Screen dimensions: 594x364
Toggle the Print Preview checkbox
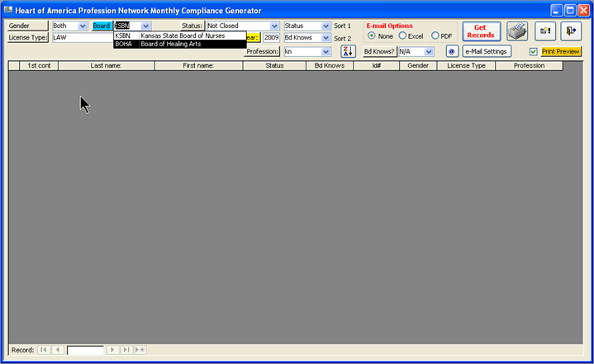click(x=534, y=51)
